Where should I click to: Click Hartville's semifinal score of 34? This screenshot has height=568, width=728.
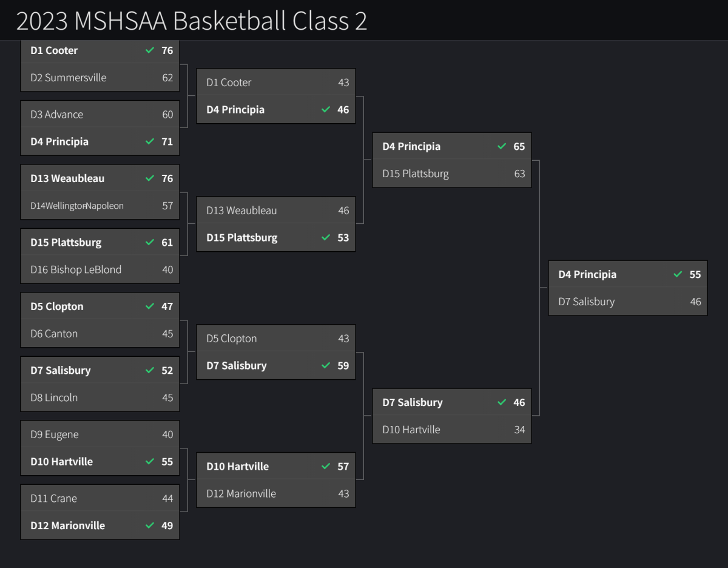click(x=519, y=430)
